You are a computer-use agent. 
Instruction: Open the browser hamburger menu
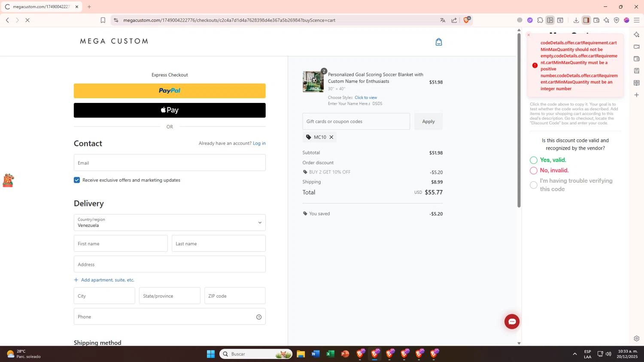tap(637, 20)
